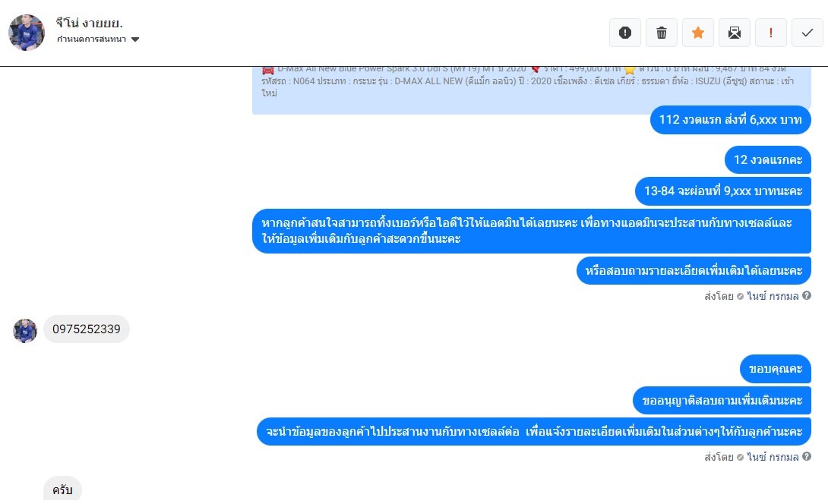828x504 pixels.
Task: Open the กำหนดการสนทนา dropdown arrow
Action: (135, 39)
